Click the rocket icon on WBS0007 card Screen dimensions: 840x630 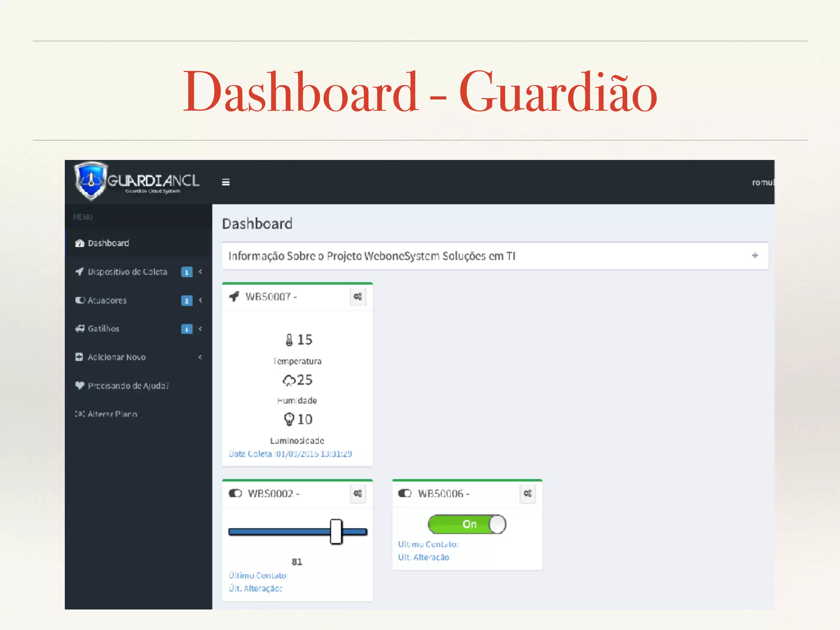click(234, 296)
